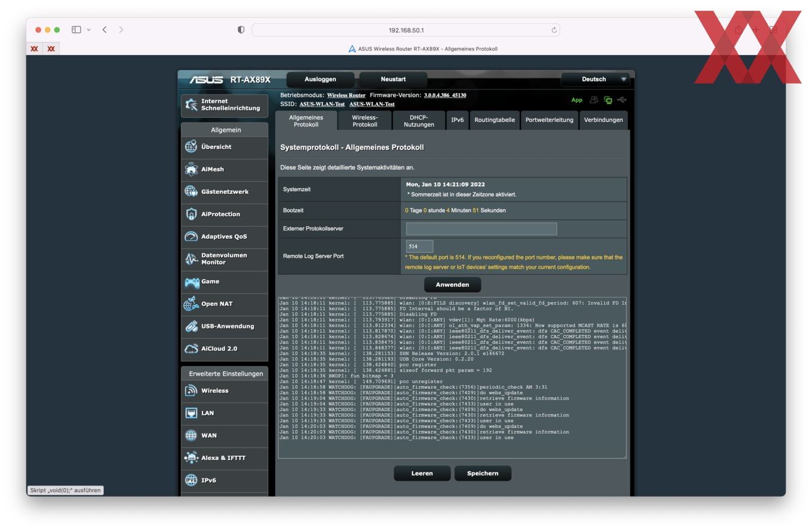Screen dimensions: 812x531
Task: Open Adaptives QoS gauge icon
Action: coord(191,237)
